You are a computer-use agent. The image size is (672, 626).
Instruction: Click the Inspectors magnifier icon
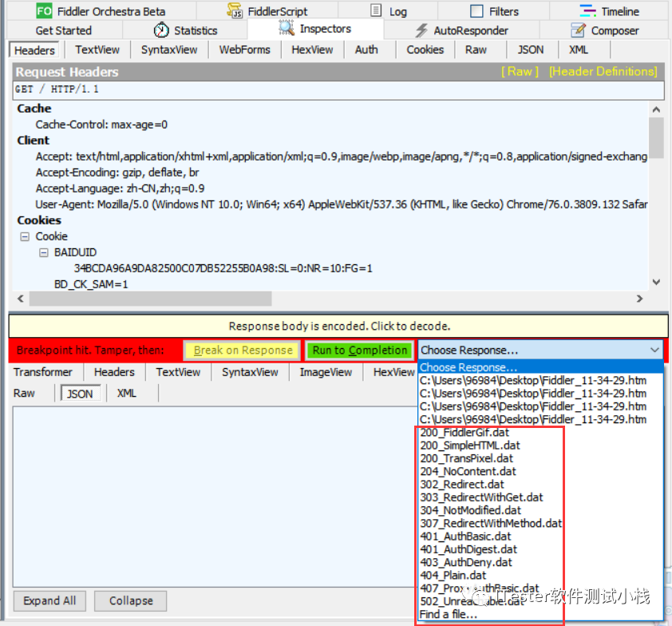pos(287,28)
